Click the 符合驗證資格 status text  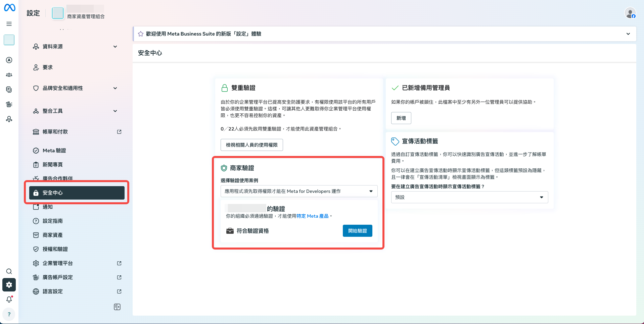click(253, 231)
